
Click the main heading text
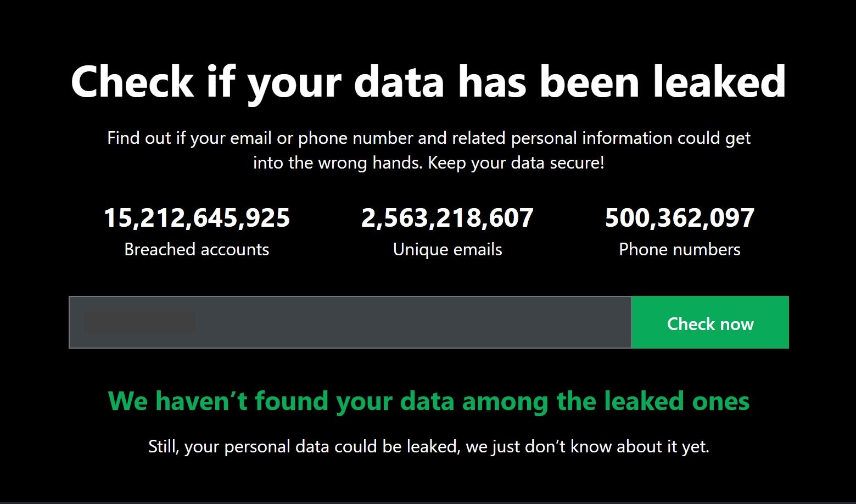pos(428,81)
